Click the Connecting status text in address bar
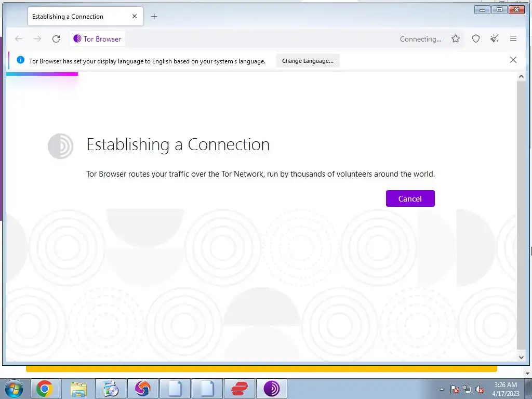The width and height of the screenshot is (532, 399). coord(421,39)
